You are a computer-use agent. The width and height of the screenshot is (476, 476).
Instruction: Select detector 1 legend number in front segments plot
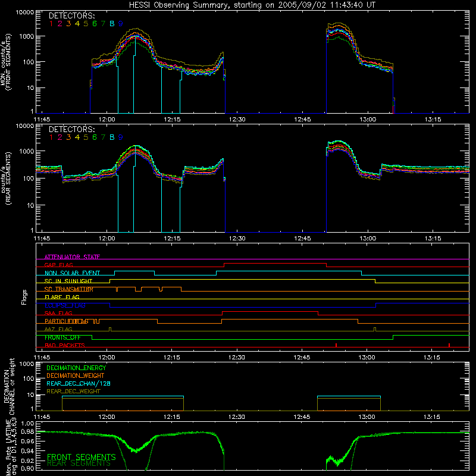pos(51,24)
